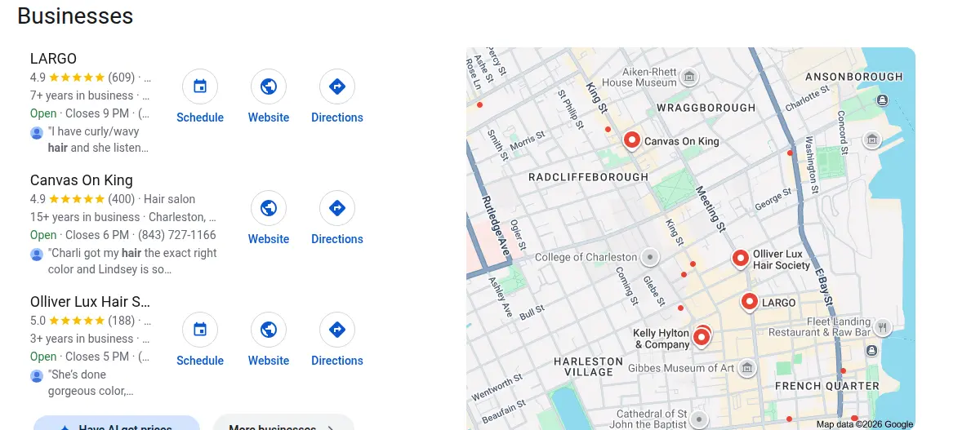
Task: Select the Kelly Hylton & Company map pin
Action: [702, 337]
